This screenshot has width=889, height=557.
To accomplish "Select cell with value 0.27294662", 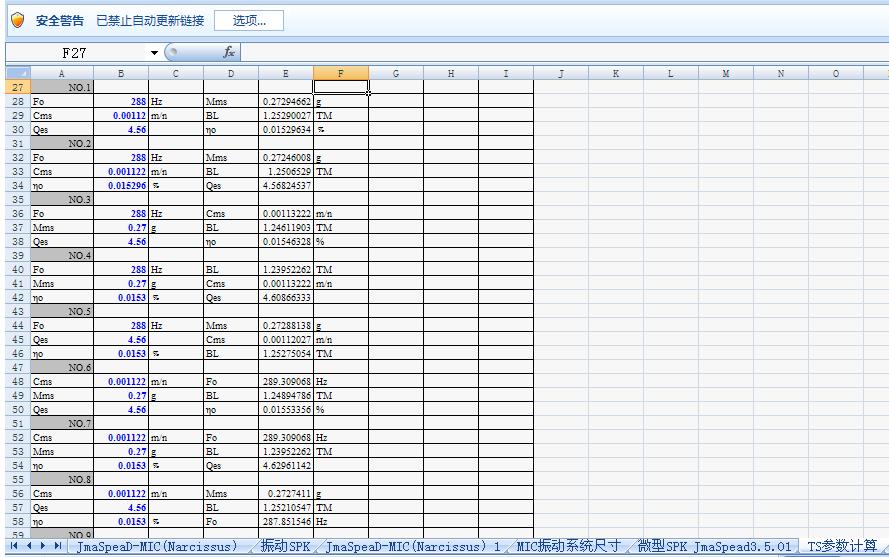I will 285,102.
